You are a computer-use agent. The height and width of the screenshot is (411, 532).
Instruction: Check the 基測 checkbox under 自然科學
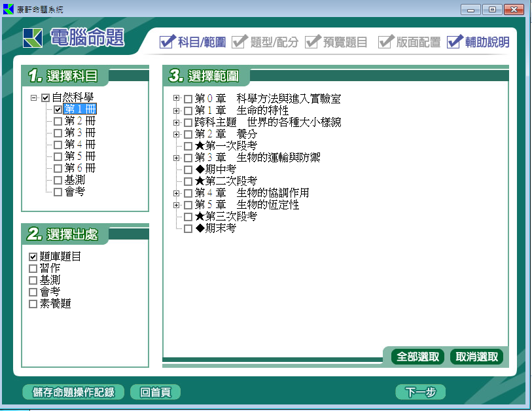(x=58, y=180)
